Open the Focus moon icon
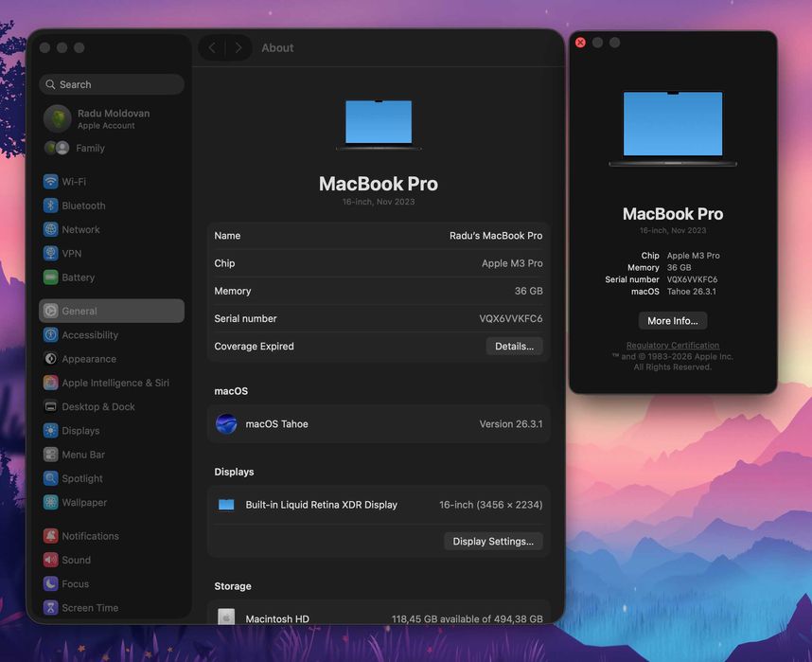Screen dimensions: 812x662 point(50,583)
